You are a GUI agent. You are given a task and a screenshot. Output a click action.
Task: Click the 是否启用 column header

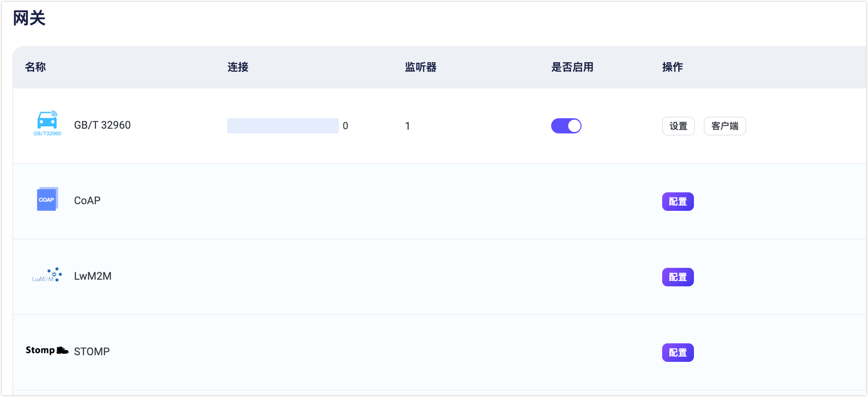click(x=573, y=67)
